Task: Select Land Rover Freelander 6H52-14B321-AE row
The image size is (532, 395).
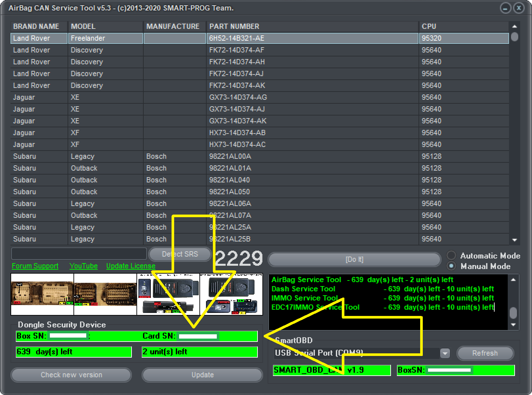Action: 260,38
